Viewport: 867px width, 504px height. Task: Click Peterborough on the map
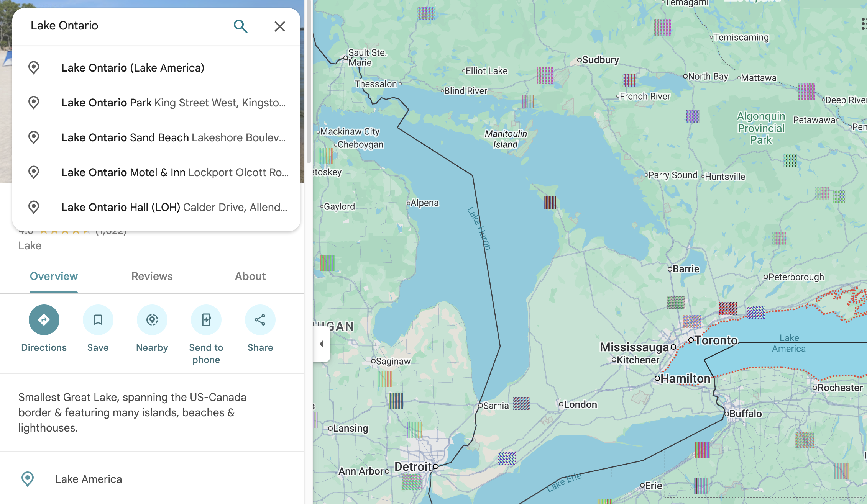[796, 277]
